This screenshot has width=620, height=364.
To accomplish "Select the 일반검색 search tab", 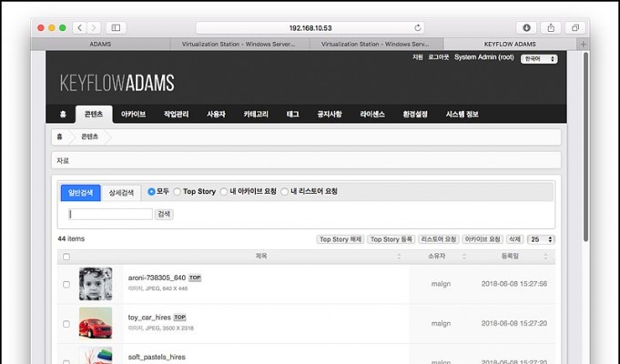I will pyautogui.click(x=81, y=193).
